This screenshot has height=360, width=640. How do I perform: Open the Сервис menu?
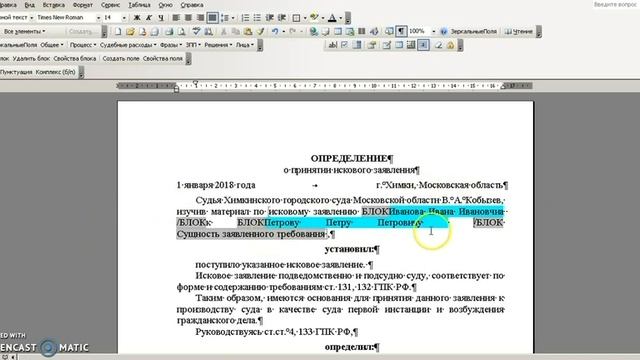point(110,5)
